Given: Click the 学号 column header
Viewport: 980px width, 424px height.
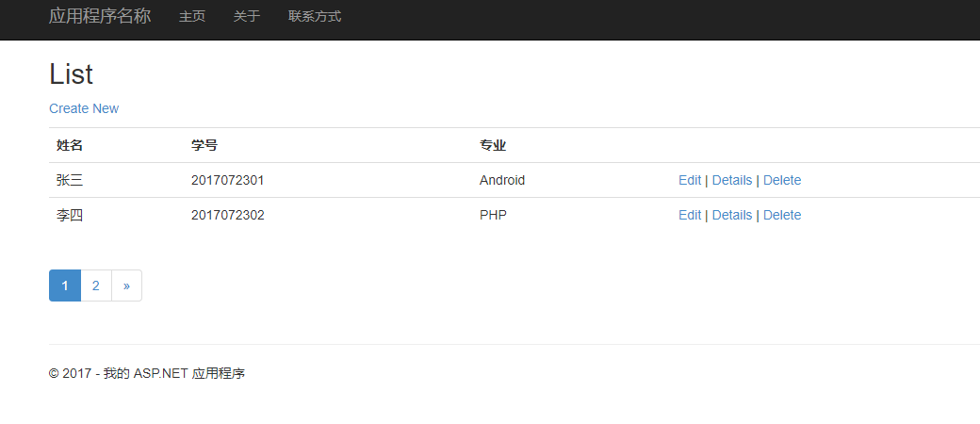Looking at the screenshot, I should point(204,146).
